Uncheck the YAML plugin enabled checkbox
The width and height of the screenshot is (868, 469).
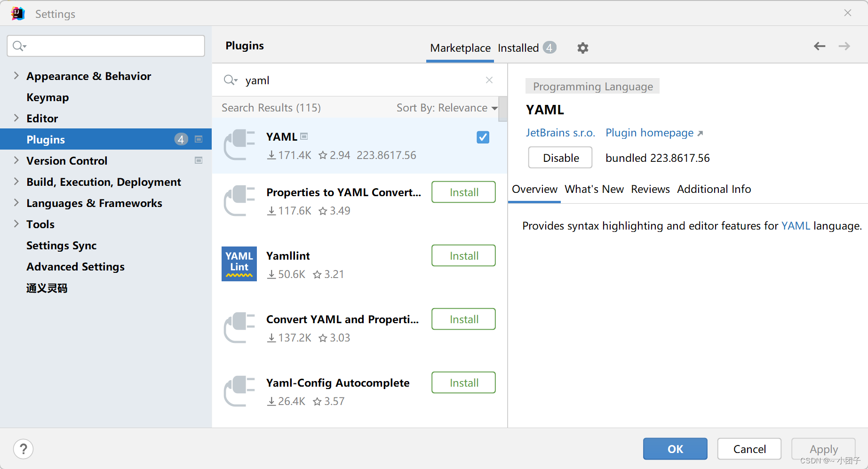(483, 137)
